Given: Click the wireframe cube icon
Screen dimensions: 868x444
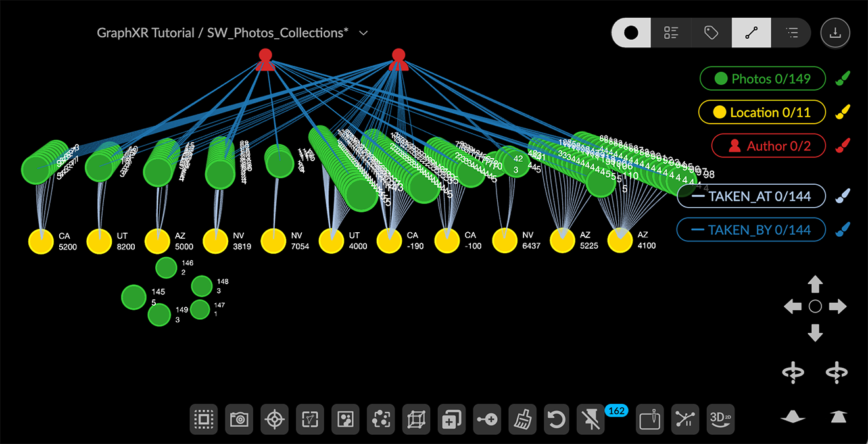Looking at the screenshot, I should click(x=416, y=419).
